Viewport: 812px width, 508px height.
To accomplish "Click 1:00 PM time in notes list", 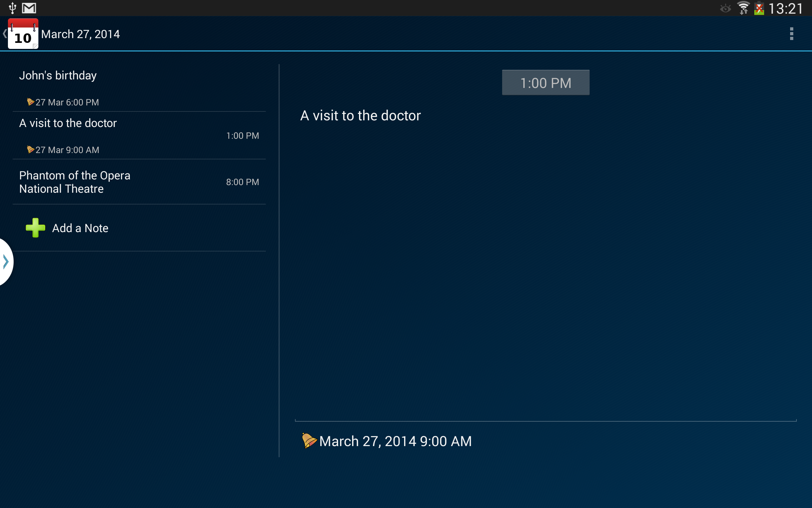I will tap(243, 136).
